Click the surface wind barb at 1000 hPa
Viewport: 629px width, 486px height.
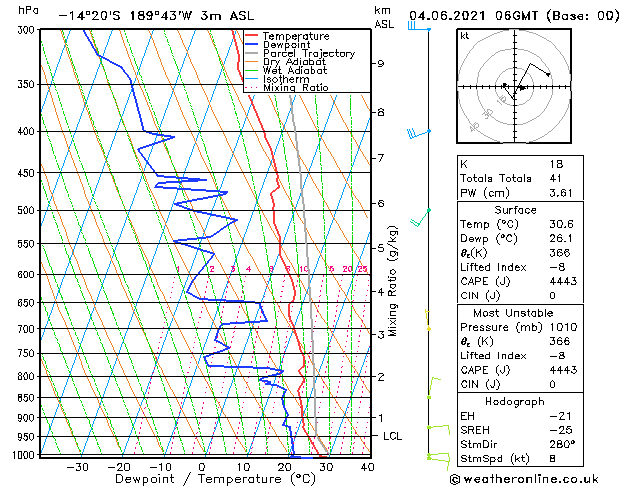pyautogui.click(x=432, y=457)
